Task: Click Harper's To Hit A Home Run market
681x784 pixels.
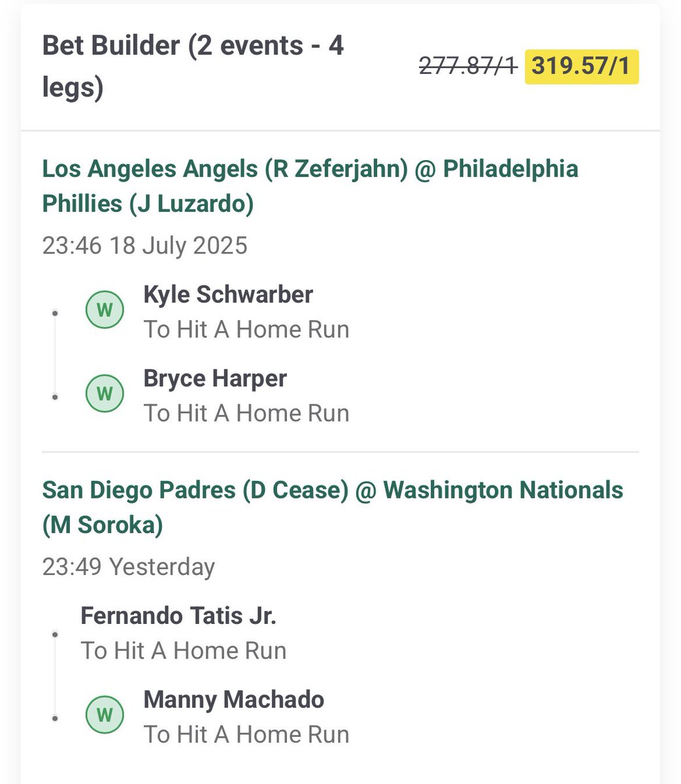Action: 246,414
